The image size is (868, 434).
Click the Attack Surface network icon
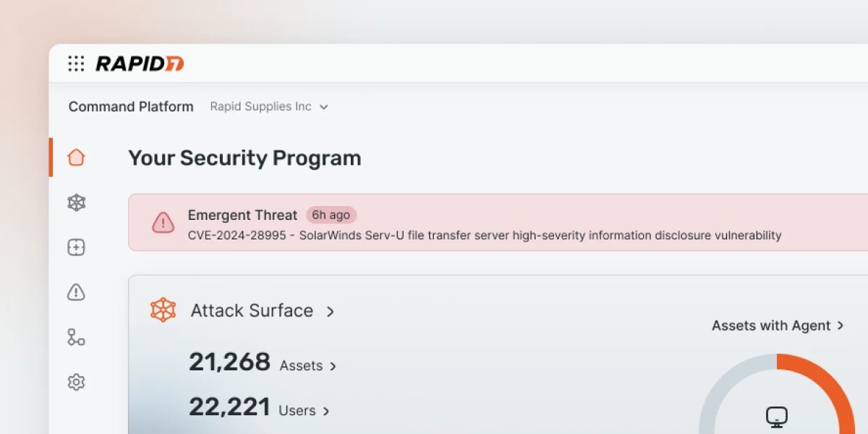tap(163, 310)
